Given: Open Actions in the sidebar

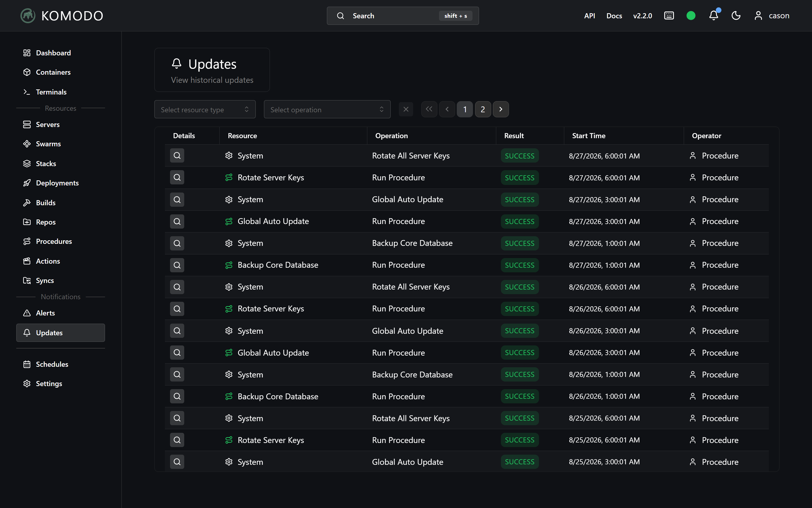Looking at the screenshot, I should tap(60, 261).
